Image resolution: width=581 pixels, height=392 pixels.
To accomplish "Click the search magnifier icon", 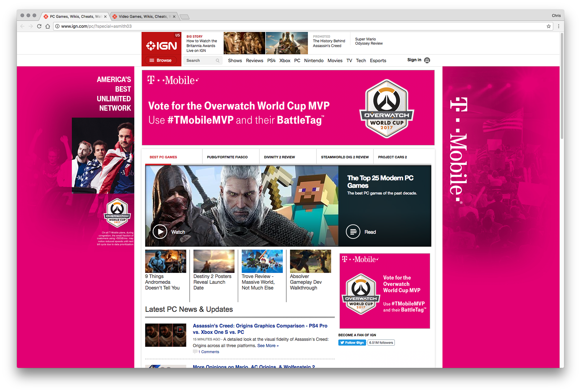I will 218,60.
